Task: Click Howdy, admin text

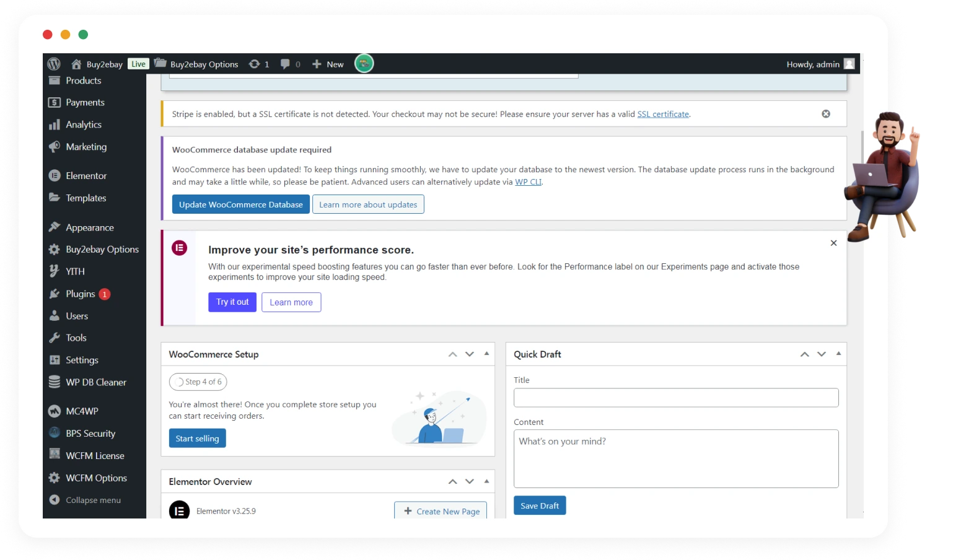Action: tap(813, 64)
